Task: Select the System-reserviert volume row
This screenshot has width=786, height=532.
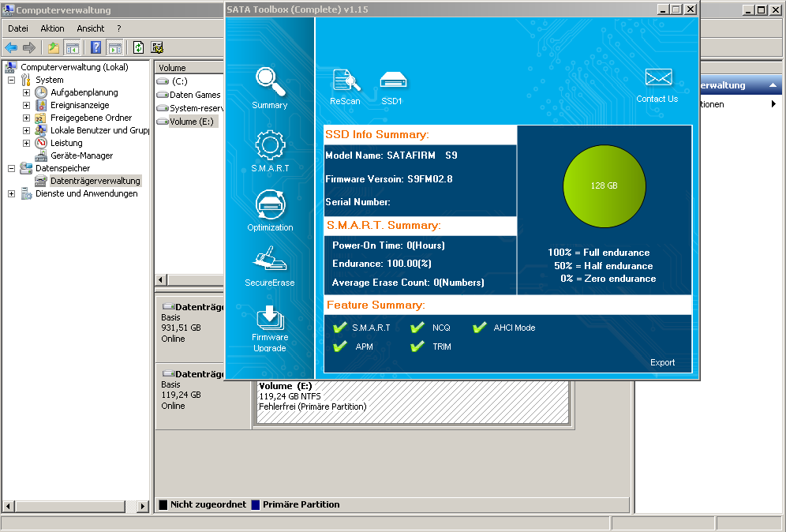Action: [x=189, y=108]
